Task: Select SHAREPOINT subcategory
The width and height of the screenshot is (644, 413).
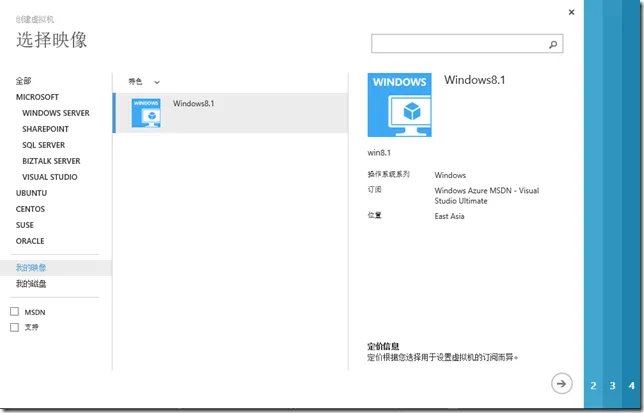Action: coord(45,129)
